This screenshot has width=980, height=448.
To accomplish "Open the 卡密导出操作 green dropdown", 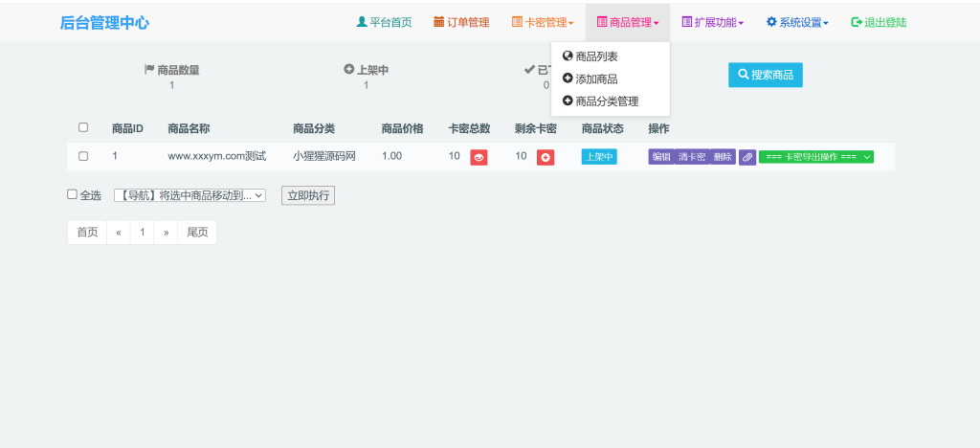I will point(816,157).
